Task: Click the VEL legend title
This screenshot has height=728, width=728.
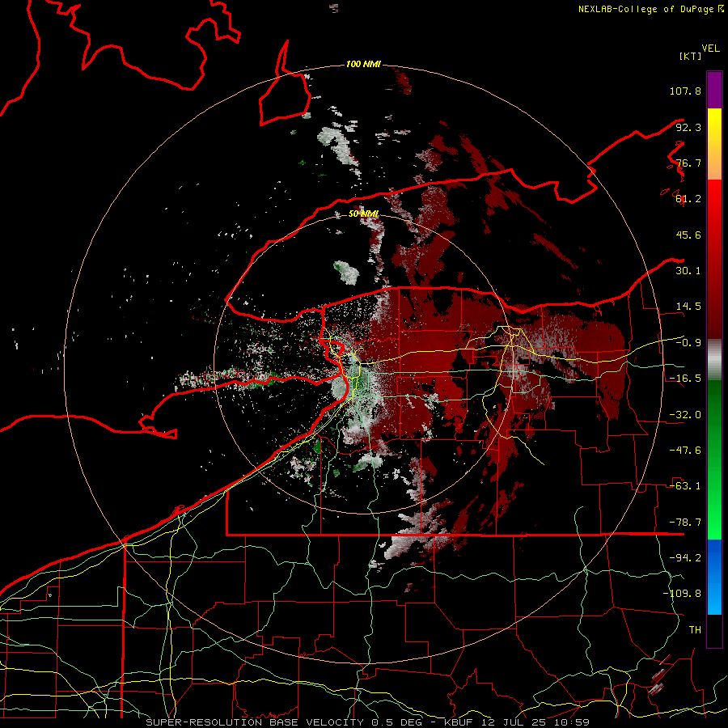Action: (710, 49)
